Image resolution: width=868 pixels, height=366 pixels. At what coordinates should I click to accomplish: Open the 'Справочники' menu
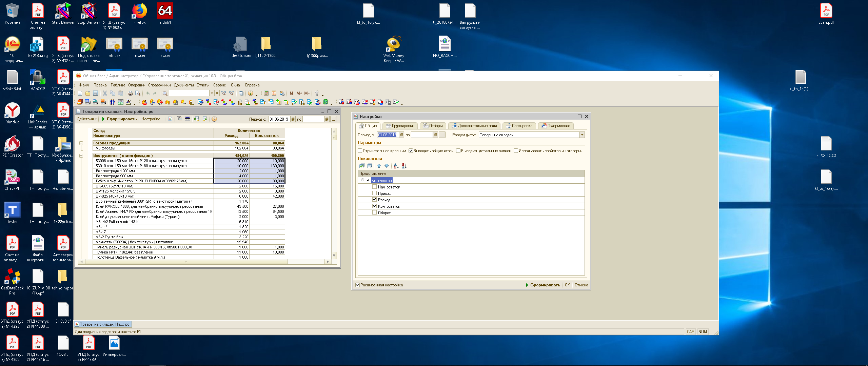(x=159, y=85)
